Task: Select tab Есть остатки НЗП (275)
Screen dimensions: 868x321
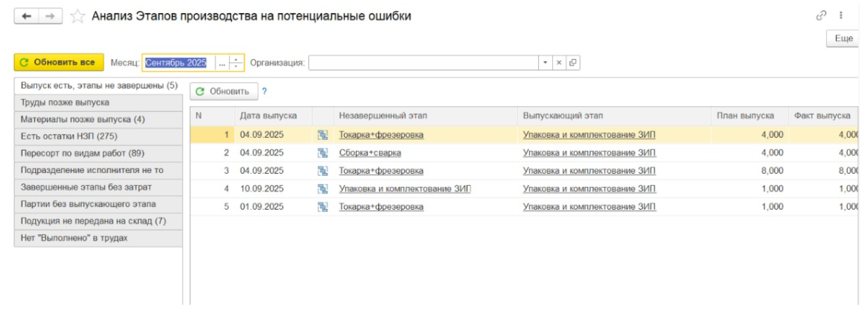Action: pyautogui.click(x=98, y=136)
